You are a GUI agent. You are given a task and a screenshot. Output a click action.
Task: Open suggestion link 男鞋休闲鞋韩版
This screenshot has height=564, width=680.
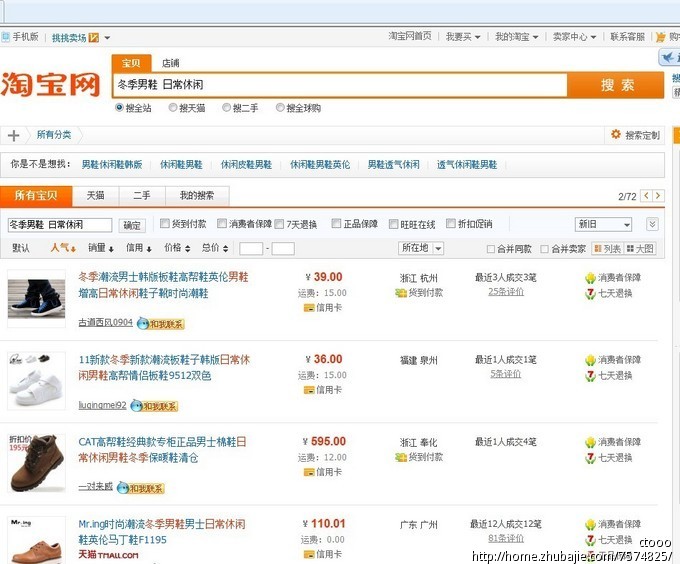click(x=112, y=165)
